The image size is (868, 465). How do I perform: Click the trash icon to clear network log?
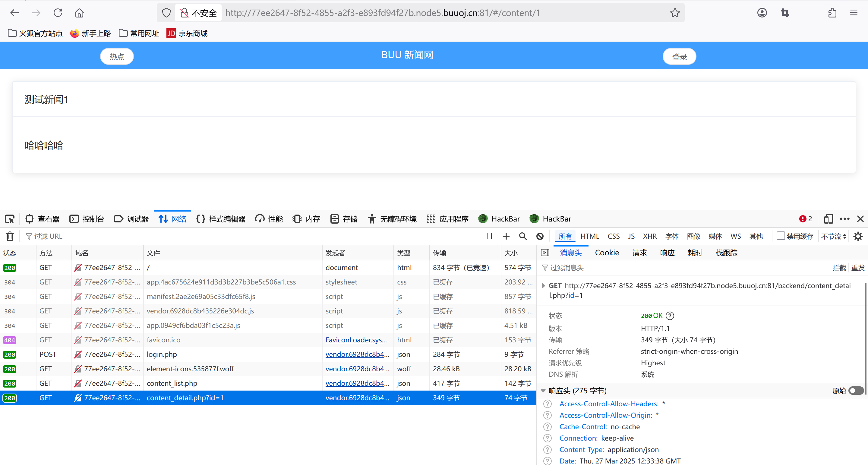click(10, 236)
